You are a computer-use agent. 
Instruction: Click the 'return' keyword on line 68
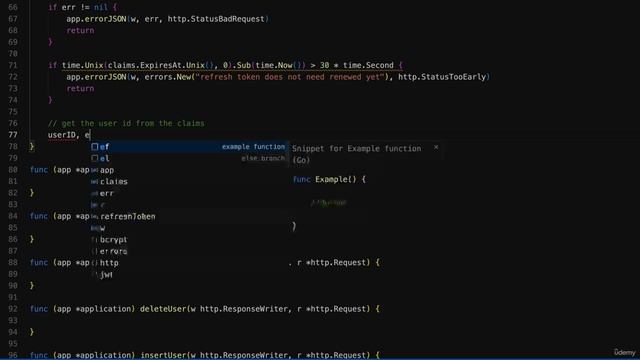(80, 30)
